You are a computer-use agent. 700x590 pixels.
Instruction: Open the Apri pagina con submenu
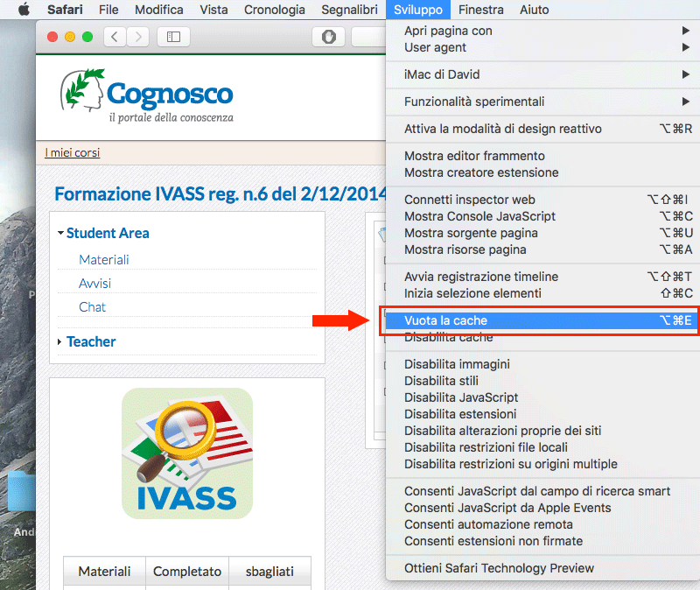coord(542,31)
